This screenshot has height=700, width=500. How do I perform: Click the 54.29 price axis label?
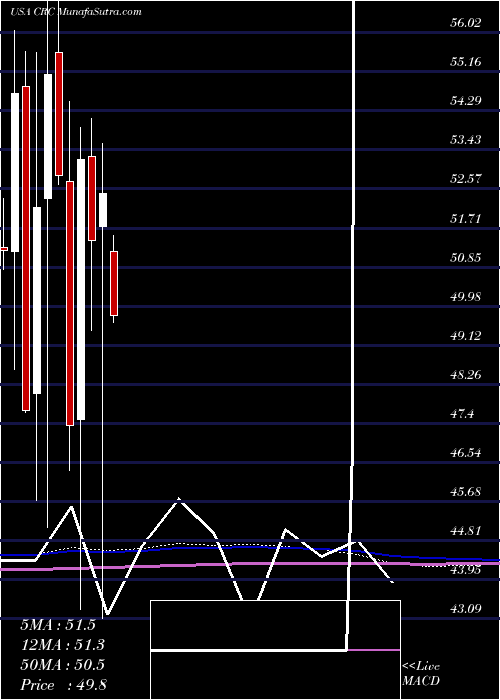click(465, 101)
